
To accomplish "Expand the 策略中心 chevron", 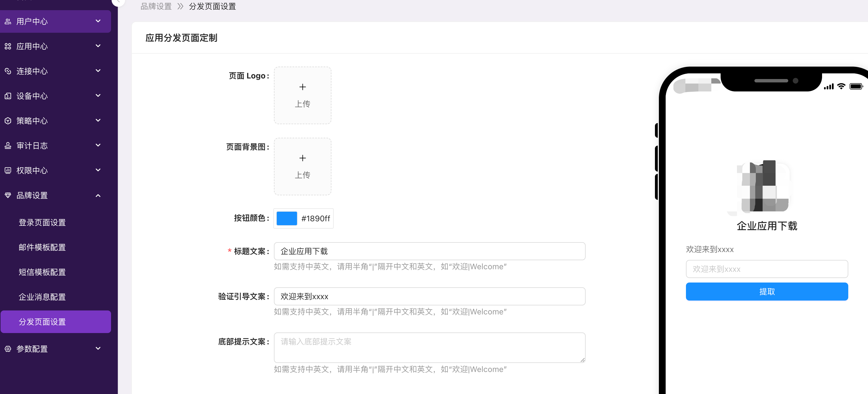I will (98, 121).
